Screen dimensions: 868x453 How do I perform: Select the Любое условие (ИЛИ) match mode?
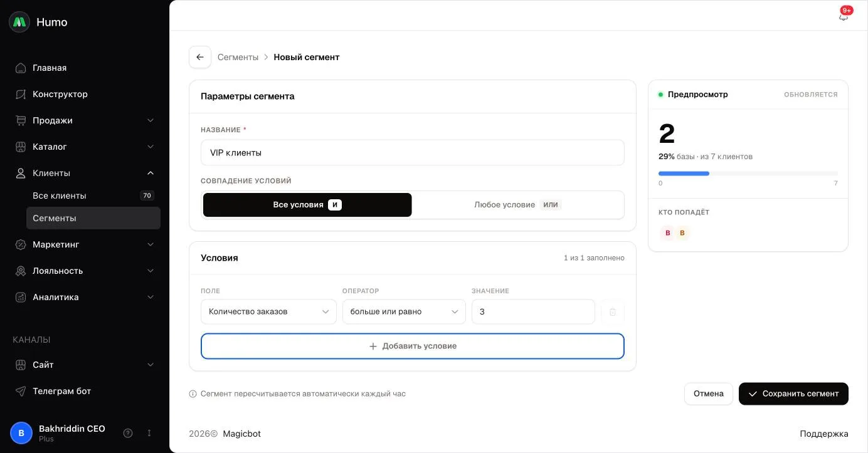coord(517,205)
